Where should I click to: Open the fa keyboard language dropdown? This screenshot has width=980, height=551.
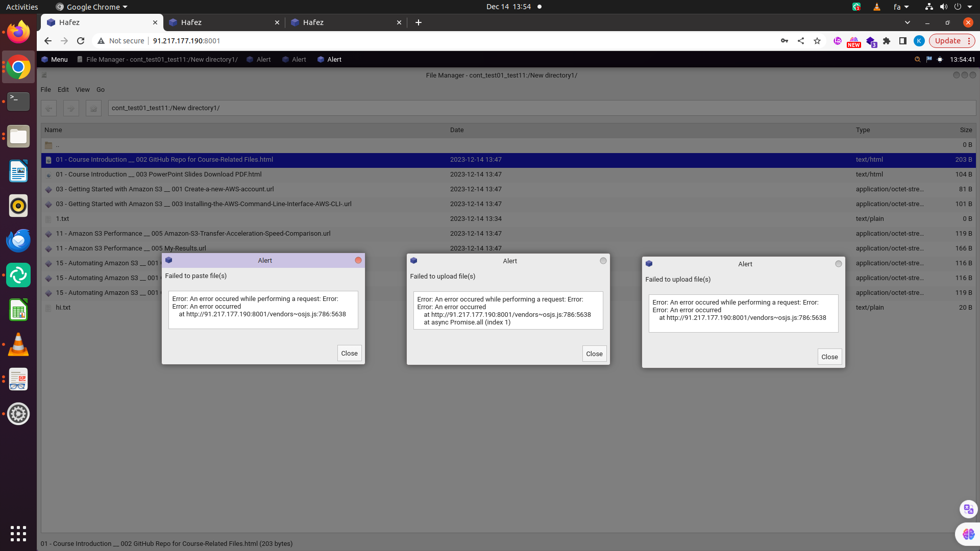[x=901, y=7]
